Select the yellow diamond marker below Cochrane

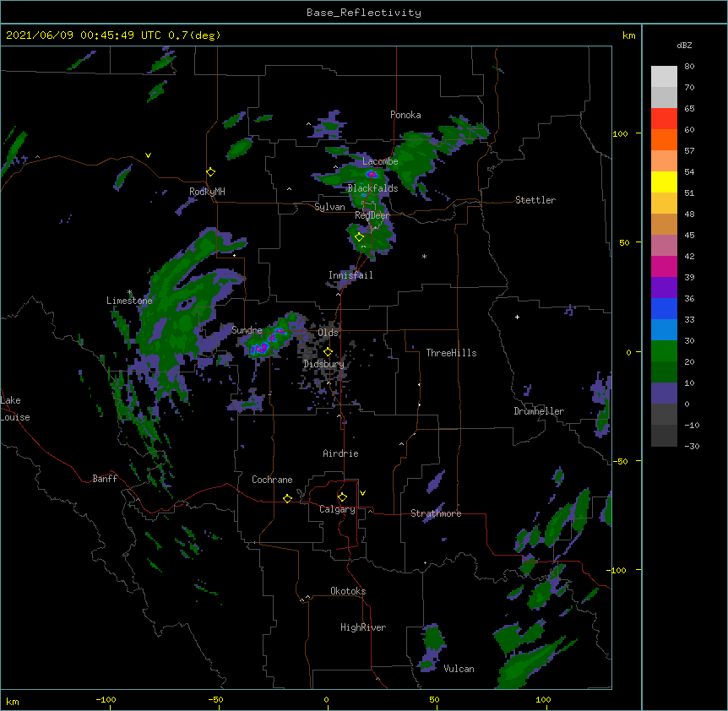coord(287,498)
